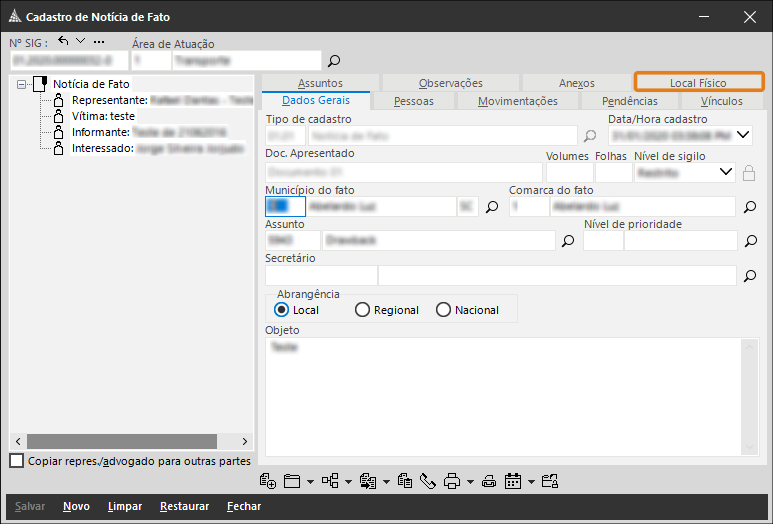773x524 pixels.
Task: Search Município do fato with magnifier
Action: [x=492, y=207]
